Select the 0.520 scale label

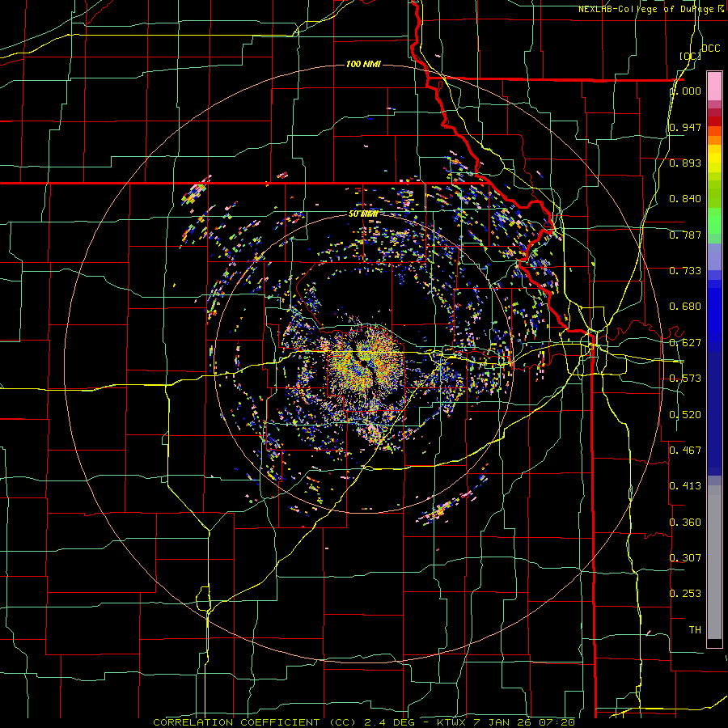[685, 415]
